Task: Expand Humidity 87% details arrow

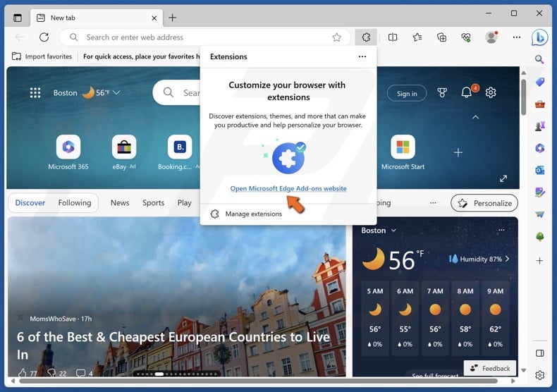Action: (x=507, y=259)
